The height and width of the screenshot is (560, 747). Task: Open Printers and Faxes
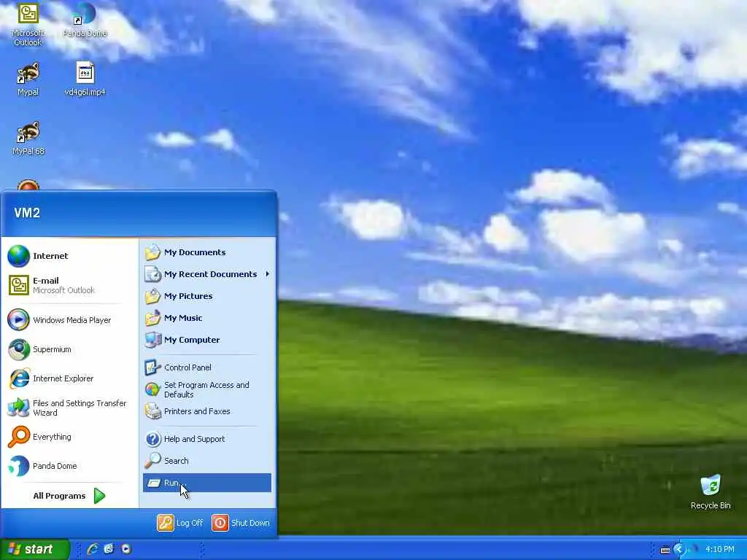pyautogui.click(x=206, y=411)
